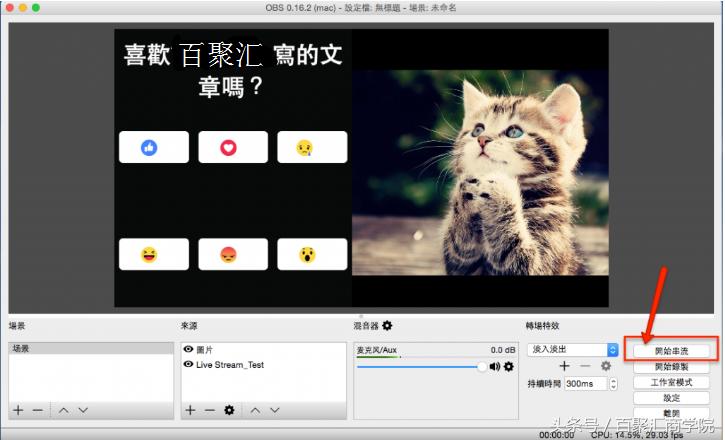This screenshot has width=725, height=440.
Task: Select the 场景 scene in the scenes list
Action: (91, 348)
